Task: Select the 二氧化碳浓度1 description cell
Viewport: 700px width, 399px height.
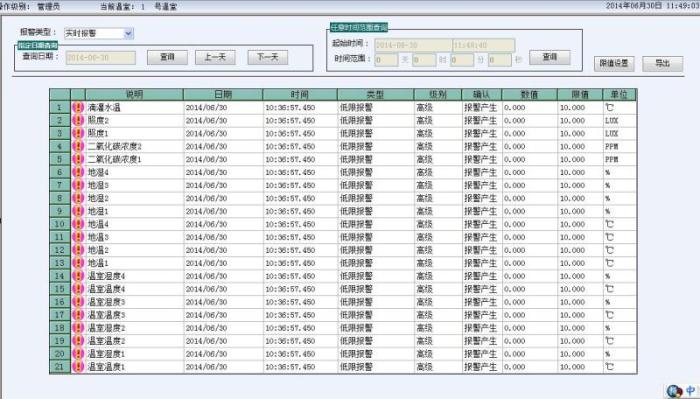Action: pos(134,159)
